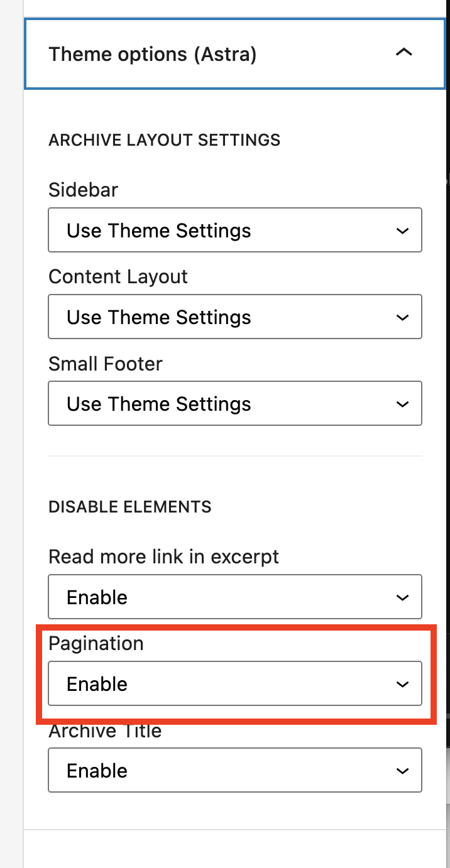This screenshot has height=868, width=450.
Task: Click the Sidebar field label
Action: [84, 190]
